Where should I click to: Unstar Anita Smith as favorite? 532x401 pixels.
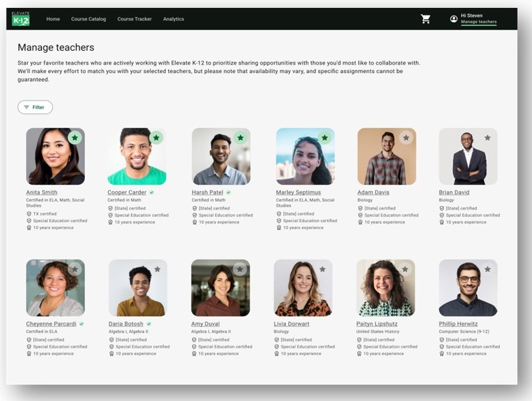pos(74,138)
